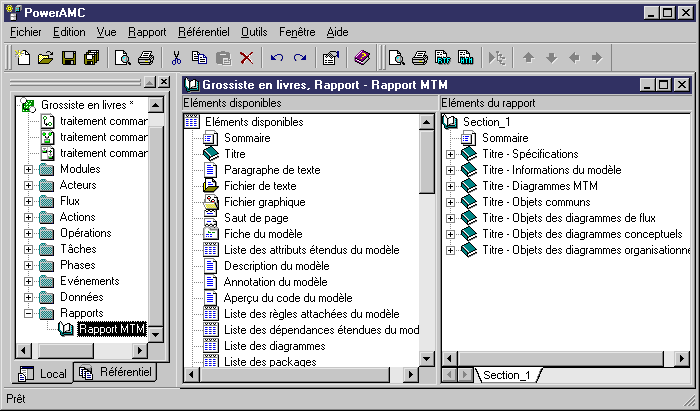Open the Properties toolbar icon
The image size is (700, 411).
pos(331,58)
